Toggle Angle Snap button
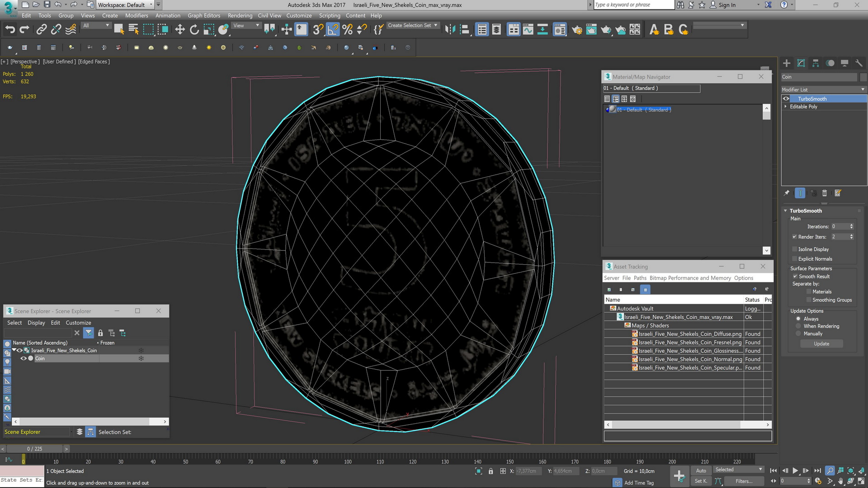This screenshot has height=488, width=868. (333, 30)
